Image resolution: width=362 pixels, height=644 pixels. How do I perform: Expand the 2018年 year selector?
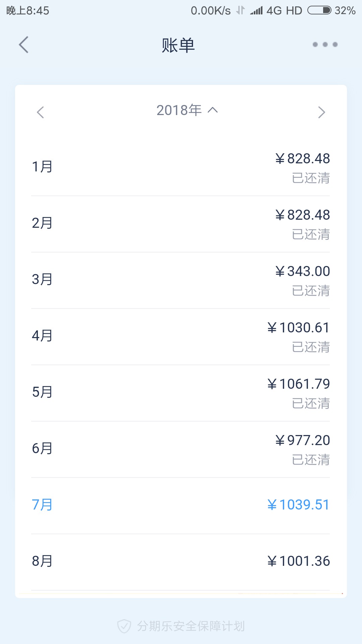(179, 110)
